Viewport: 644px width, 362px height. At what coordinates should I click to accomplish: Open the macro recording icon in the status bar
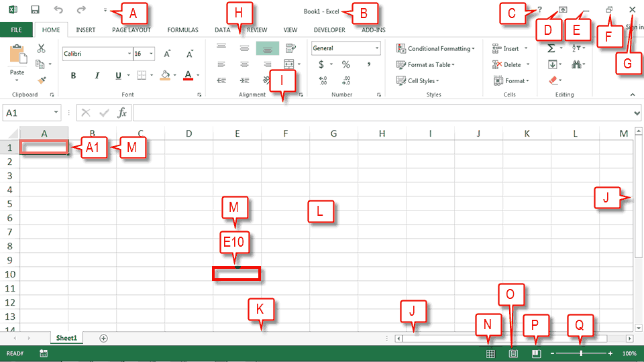tap(44, 353)
